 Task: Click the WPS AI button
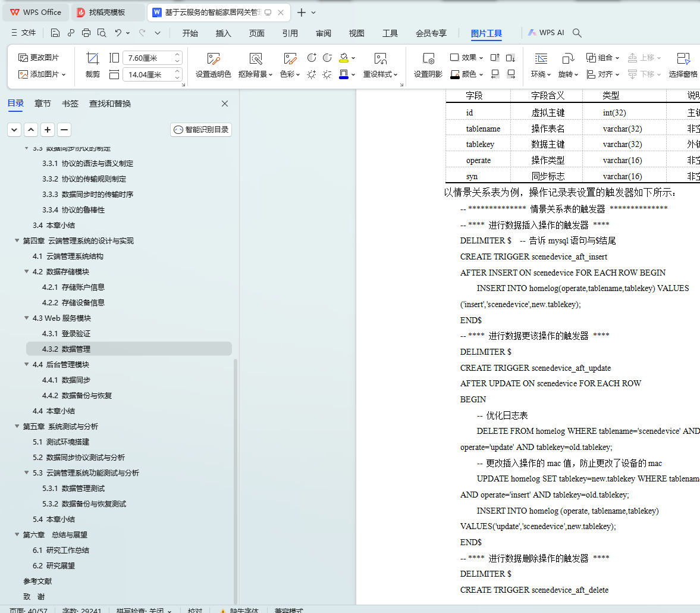pos(547,33)
